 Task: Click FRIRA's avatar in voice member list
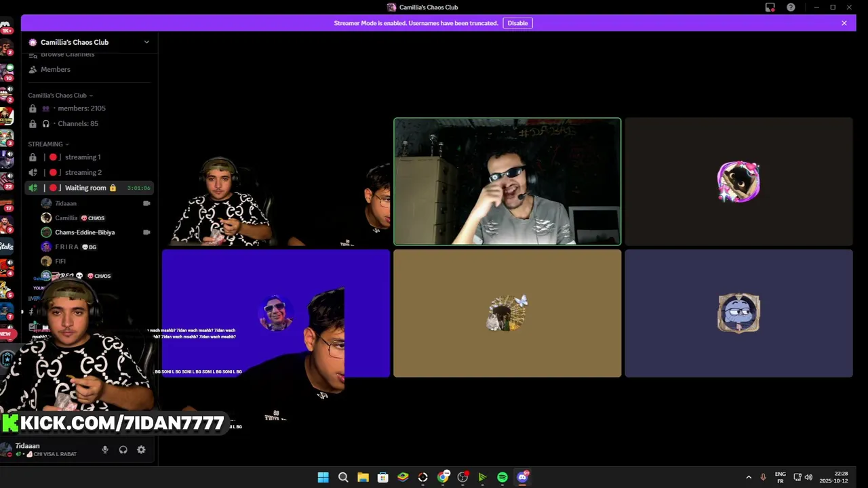pos(46,247)
